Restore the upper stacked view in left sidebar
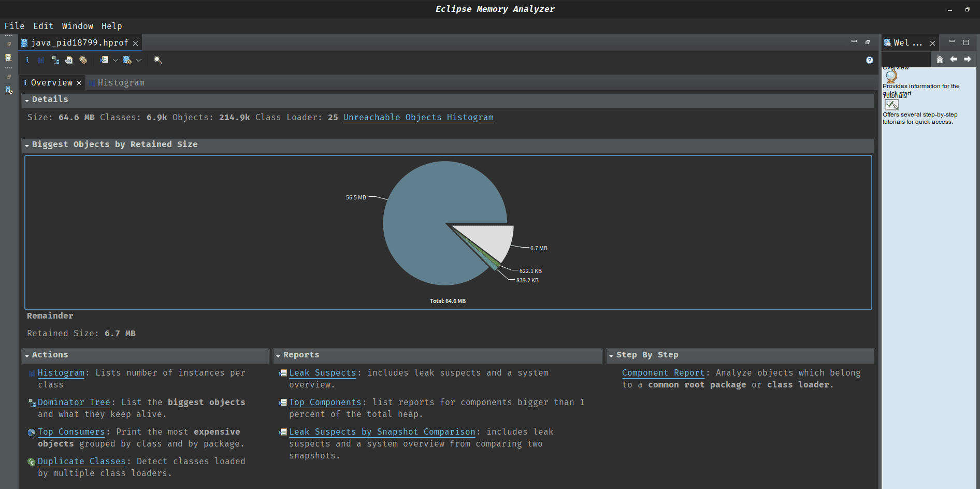980x489 pixels. pyautogui.click(x=9, y=44)
